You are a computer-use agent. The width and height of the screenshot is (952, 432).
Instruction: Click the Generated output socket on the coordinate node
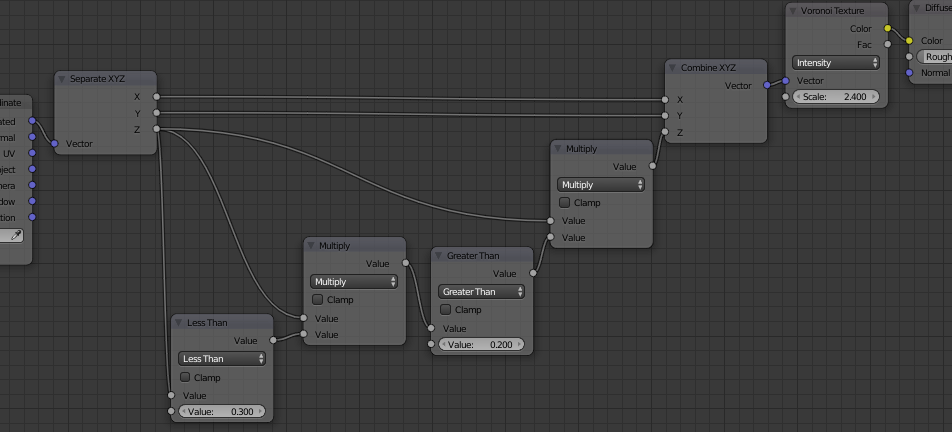[x=32, y=121]
